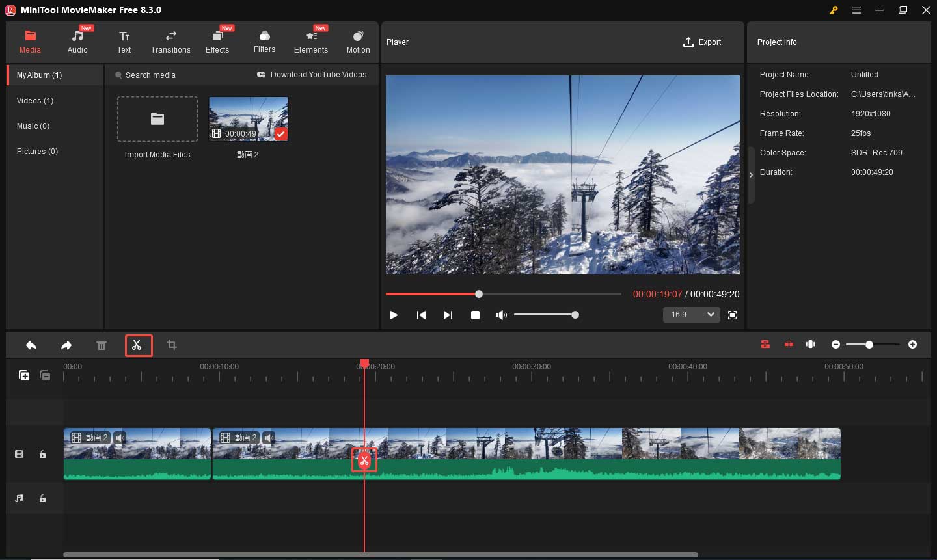The image size is (937, 560).
Task: Click the Split scissors toolbar icon
Action: click(x=138, y=345)
